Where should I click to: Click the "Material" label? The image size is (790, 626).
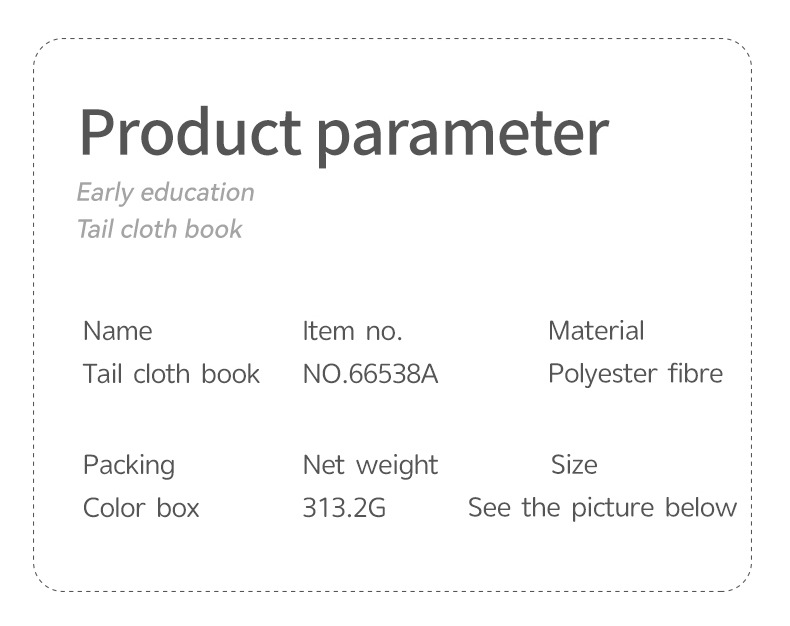pos(596,331)
